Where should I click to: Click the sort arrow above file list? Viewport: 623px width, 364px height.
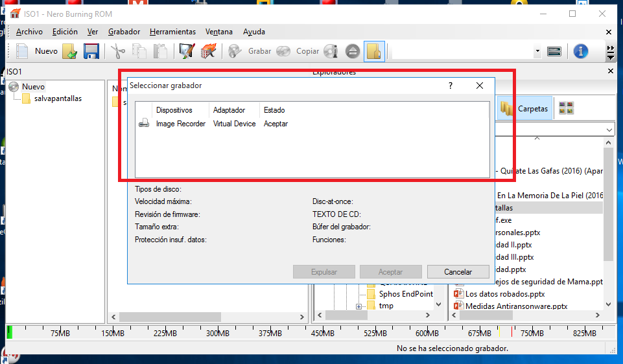click(537, 138)
